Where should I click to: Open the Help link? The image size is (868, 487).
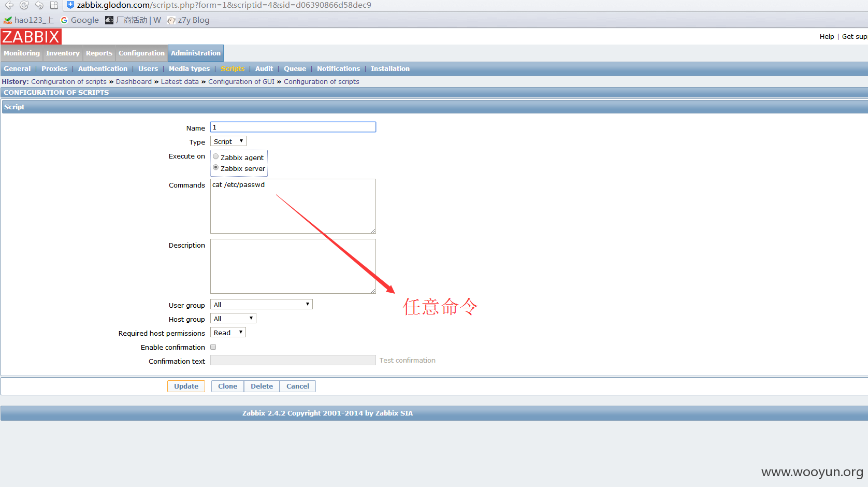pyautogui.click(x=827, y=36)
